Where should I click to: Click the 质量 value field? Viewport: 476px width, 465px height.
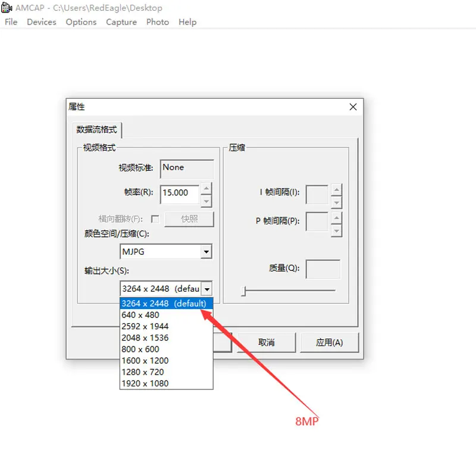pos(323,269)
